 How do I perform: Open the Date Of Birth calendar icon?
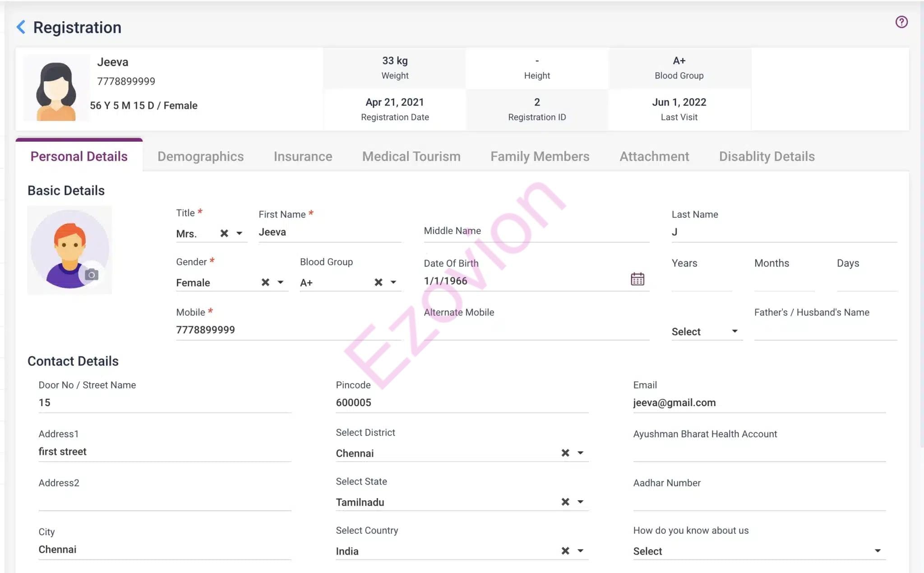point(637,279)
